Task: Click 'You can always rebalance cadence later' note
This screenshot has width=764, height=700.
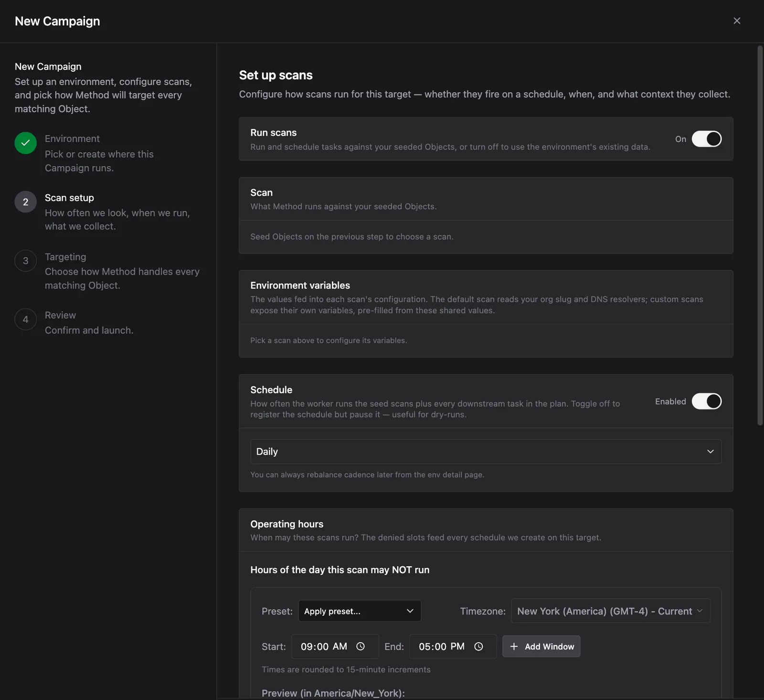Action: point(367,475)
